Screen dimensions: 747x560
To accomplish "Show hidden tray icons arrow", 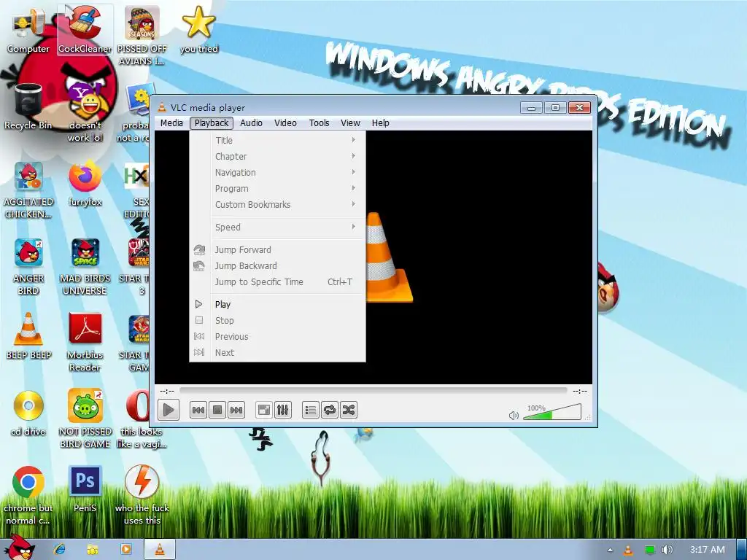I will (611, 550).
